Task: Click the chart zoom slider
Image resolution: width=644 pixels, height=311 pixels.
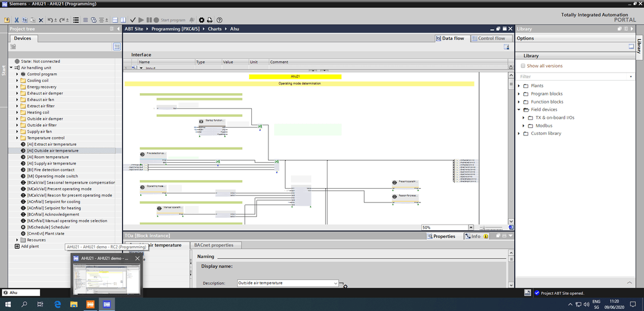Action: (x=491, y=228)
